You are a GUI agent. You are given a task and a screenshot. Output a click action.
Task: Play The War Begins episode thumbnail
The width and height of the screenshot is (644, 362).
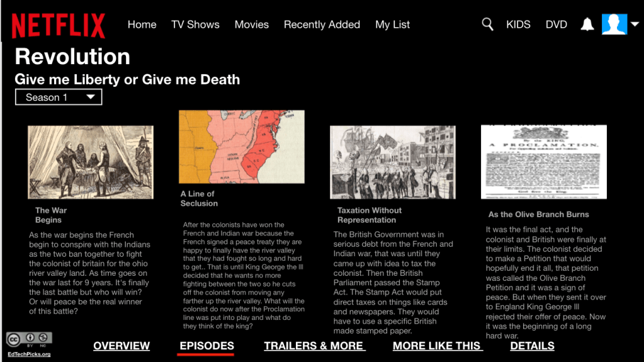90,162
